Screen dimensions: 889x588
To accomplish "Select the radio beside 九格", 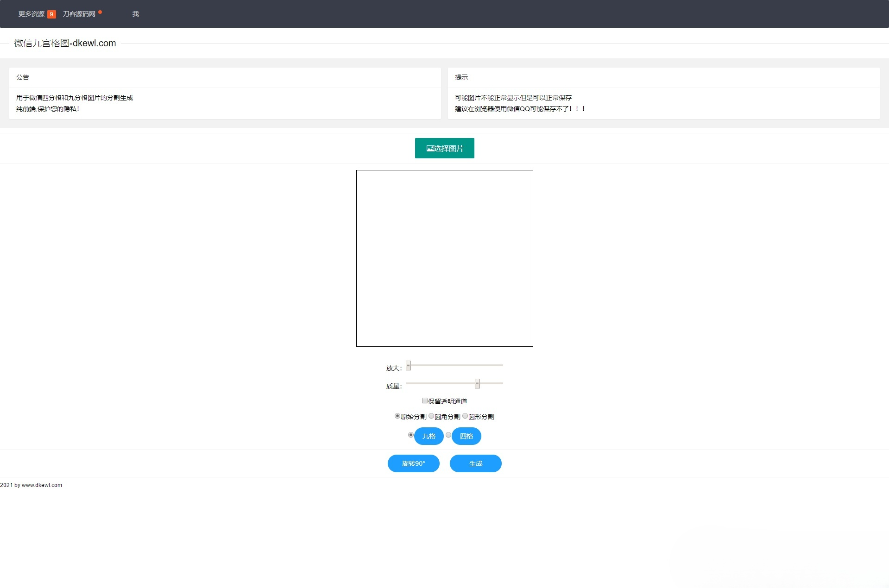I will click(x=410, y=435).
